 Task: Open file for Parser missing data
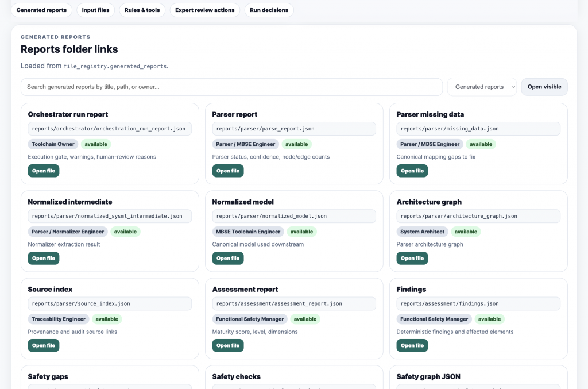(x=412, y=171)
